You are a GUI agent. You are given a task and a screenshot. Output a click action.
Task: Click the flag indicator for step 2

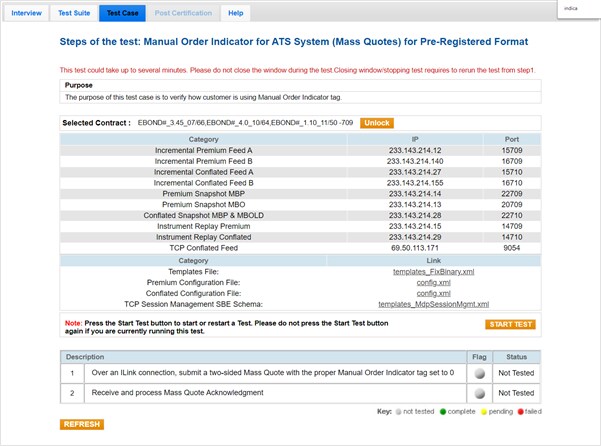[x=480, y=394]
